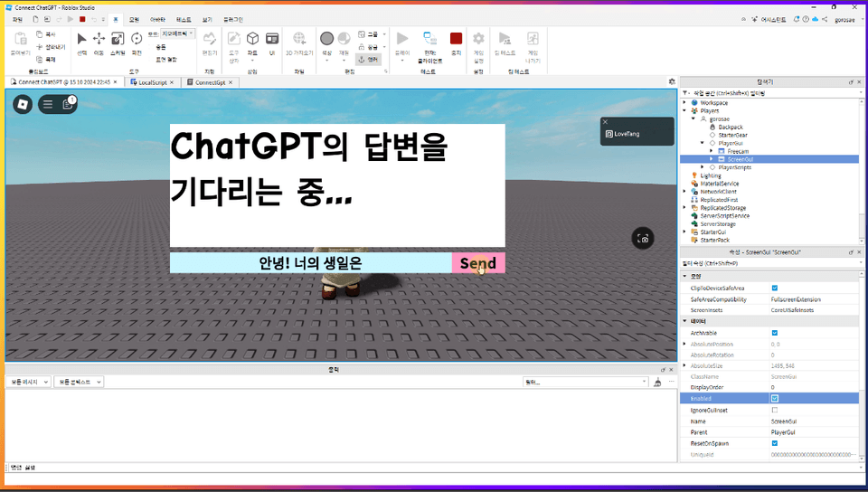The height and width of the screenshot is (492, 868).
Task: Click the Material sphere icon
Action: (344, 38)
